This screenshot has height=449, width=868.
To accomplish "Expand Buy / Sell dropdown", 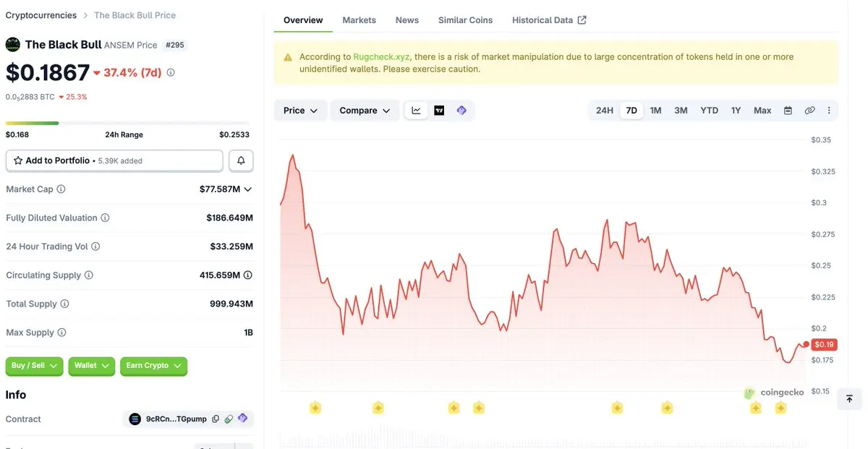I will (x=34, y=366).
